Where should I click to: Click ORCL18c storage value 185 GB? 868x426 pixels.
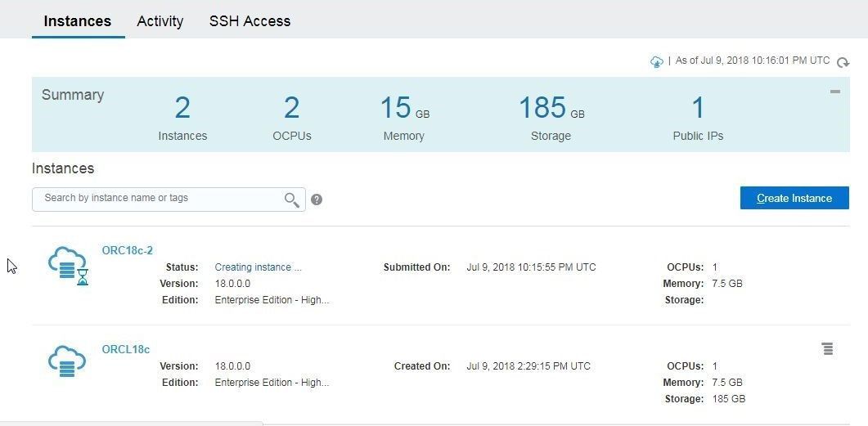click(728, 399)
